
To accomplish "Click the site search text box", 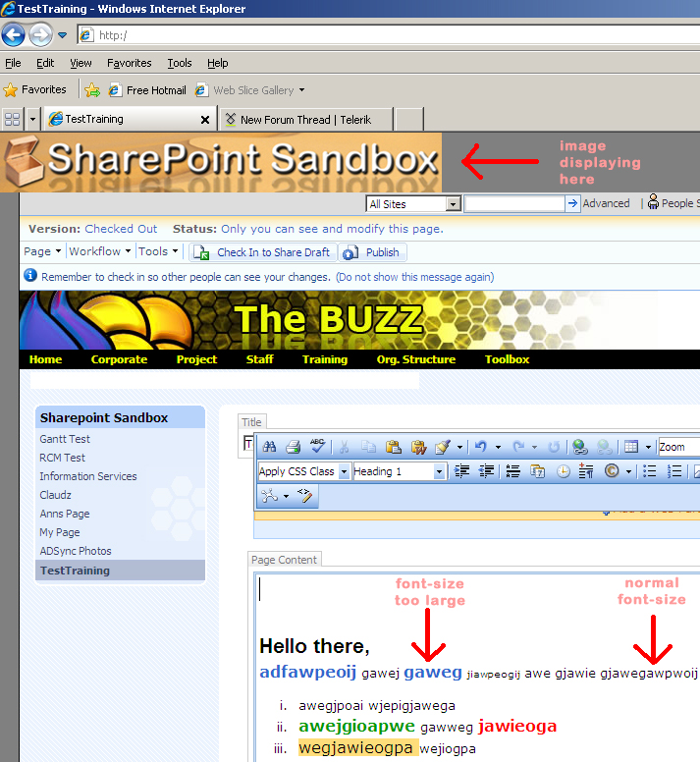I will [514, 203].
